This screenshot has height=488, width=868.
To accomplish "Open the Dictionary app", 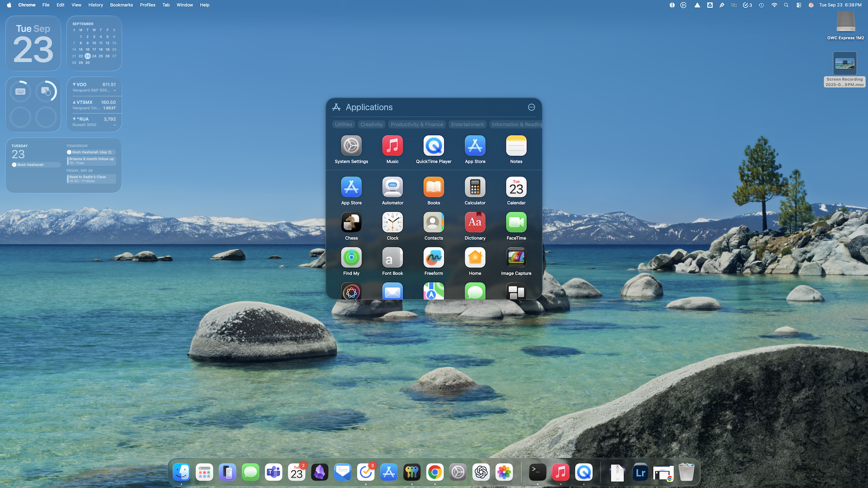I will pyautogui.click(x=475, y=222).
